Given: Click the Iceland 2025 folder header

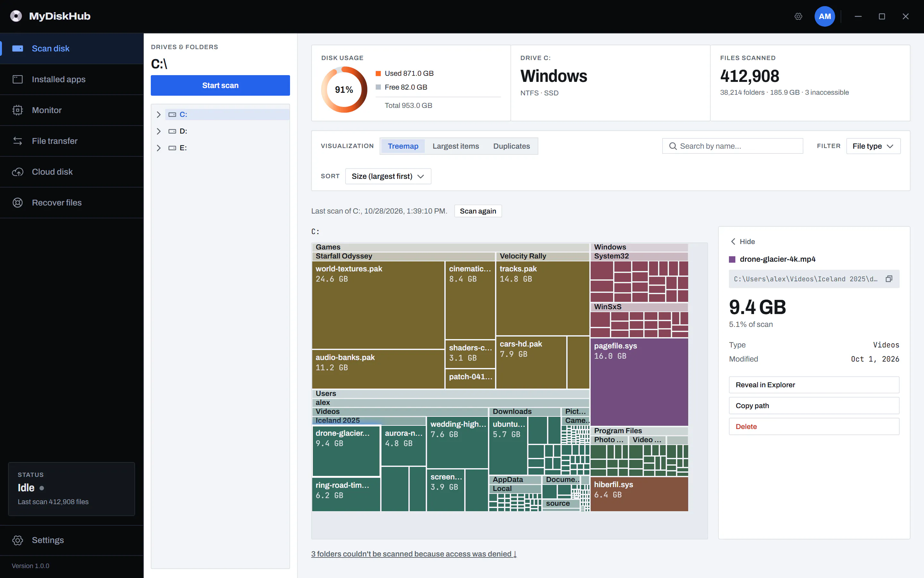Looking at the screenshot, I should (x=369, y=421).
